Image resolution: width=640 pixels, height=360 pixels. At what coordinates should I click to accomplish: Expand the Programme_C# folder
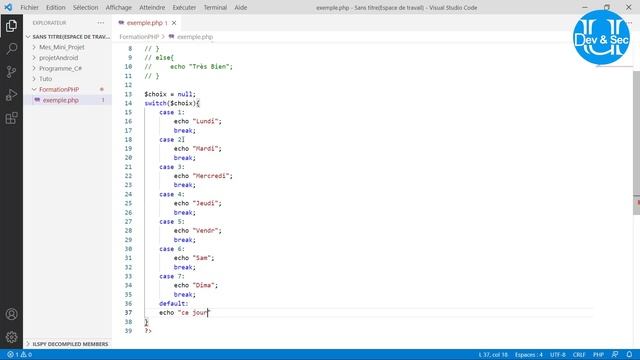[x=60, y=69]
